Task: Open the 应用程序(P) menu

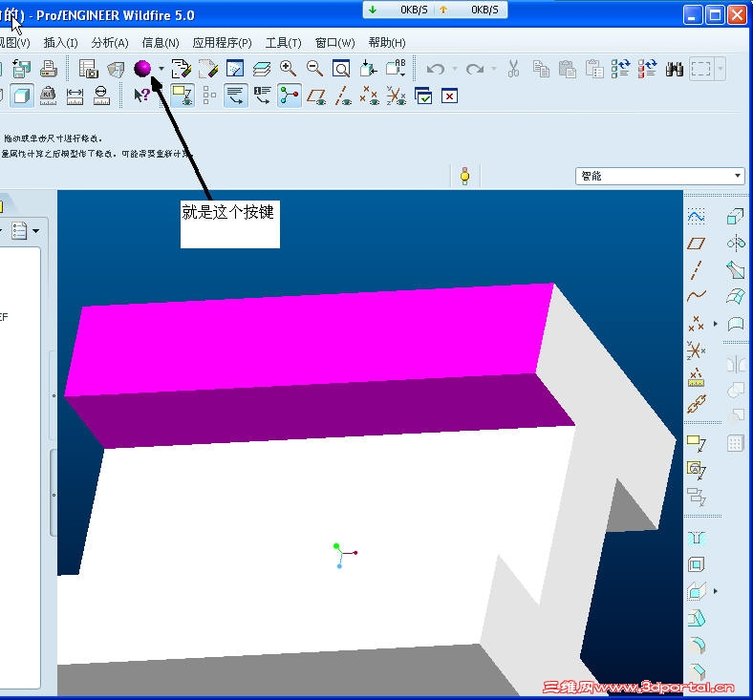Action: click(222, 43)
